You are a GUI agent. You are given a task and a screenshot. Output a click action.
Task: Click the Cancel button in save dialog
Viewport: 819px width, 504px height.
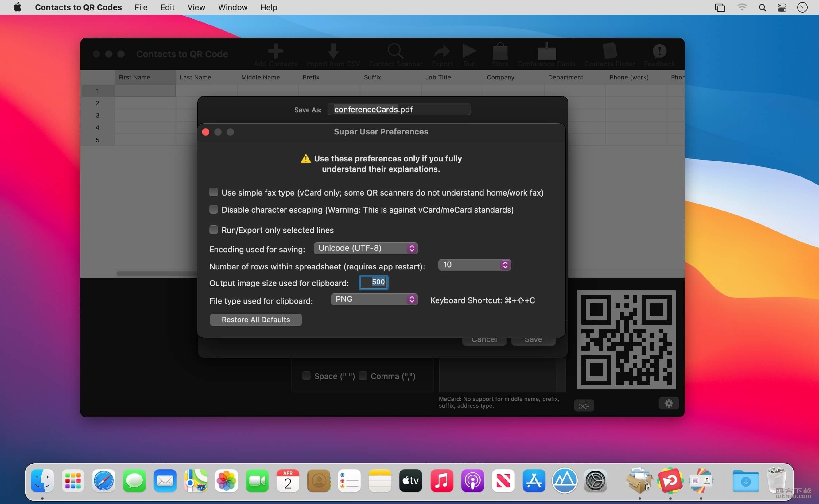pyautogui.click(x=484, y=341)
